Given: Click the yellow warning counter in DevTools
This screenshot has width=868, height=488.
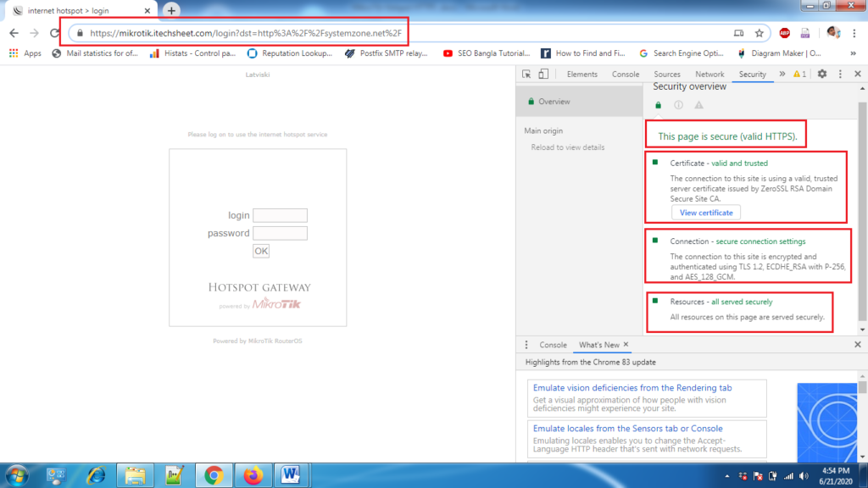Looking at the screenshot, I should click(x=798, y=74).
